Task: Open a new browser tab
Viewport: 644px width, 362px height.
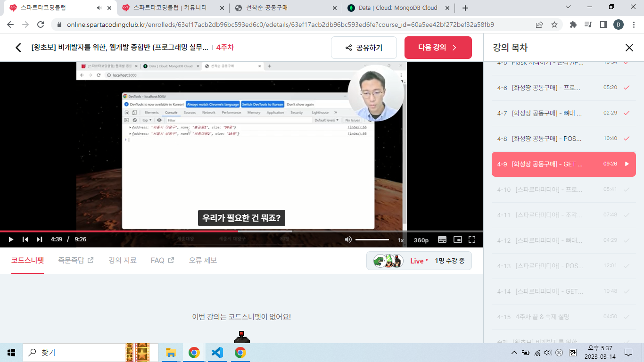Action: (x=465, y=8)
